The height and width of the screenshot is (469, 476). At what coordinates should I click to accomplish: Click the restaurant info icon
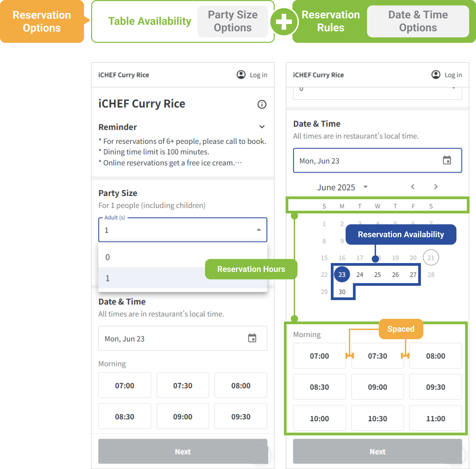pos(262,105)
